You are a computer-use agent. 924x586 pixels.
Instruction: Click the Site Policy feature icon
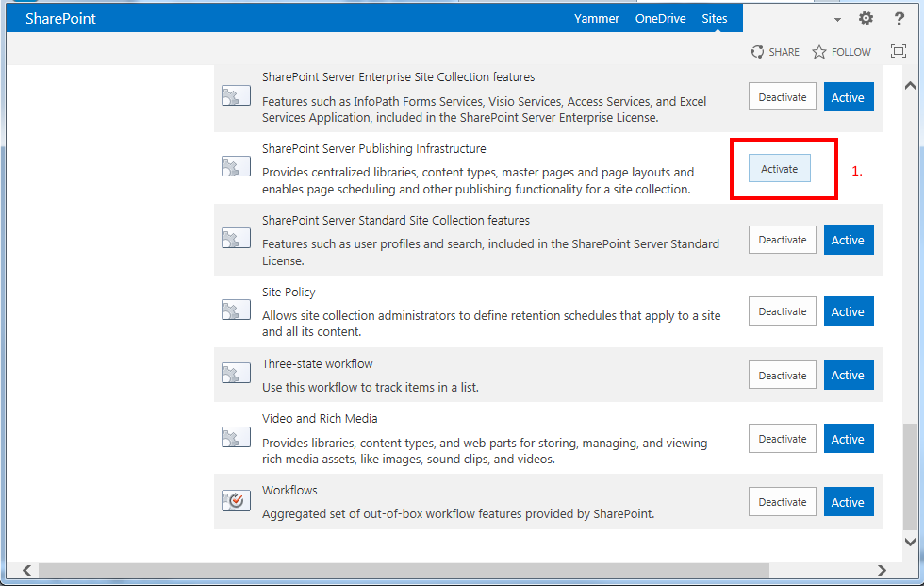point(235,310)
